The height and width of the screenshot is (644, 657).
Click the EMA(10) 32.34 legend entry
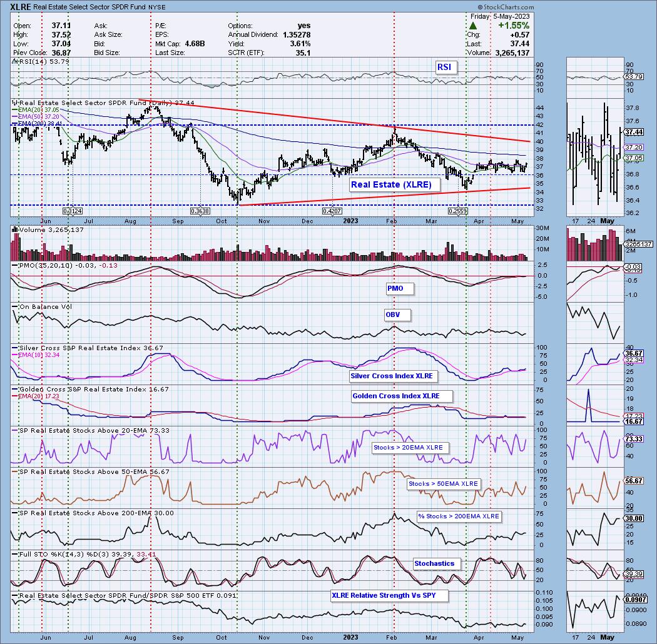point(36,355)
